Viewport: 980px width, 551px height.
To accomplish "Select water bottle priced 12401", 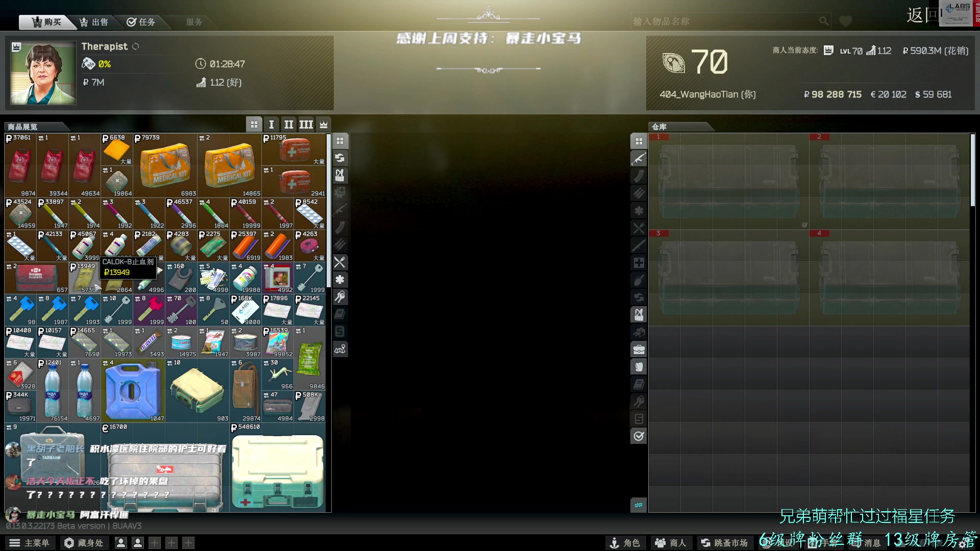I will click(x=53, y=391).
